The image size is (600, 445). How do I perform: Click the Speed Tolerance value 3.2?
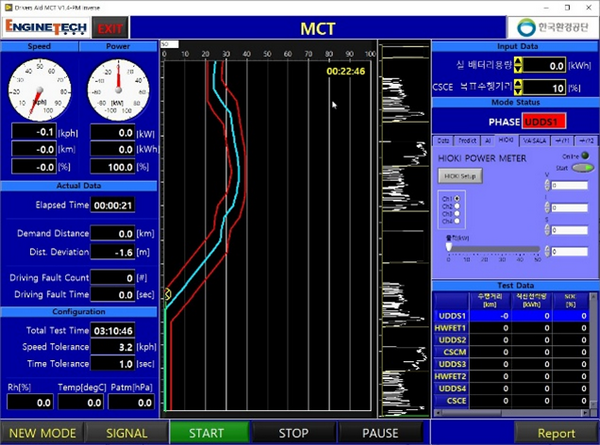[x=113, y=347]
